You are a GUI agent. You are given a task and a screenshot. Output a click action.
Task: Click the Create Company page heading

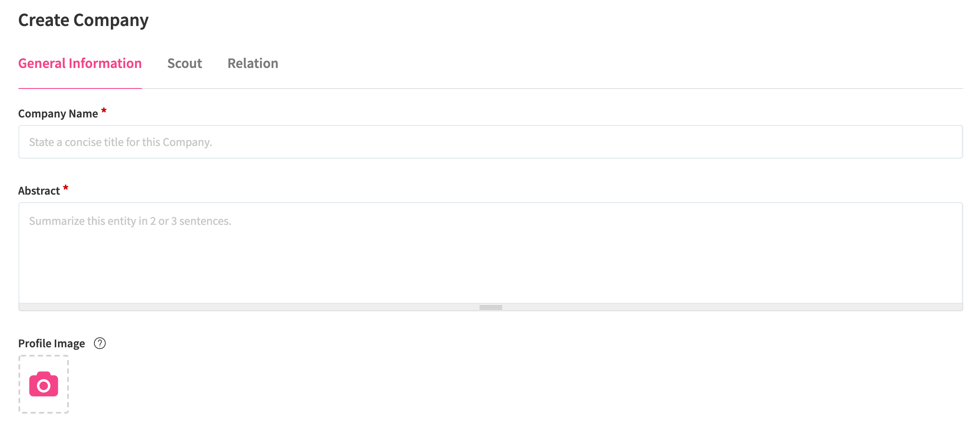tap(83, 19)
